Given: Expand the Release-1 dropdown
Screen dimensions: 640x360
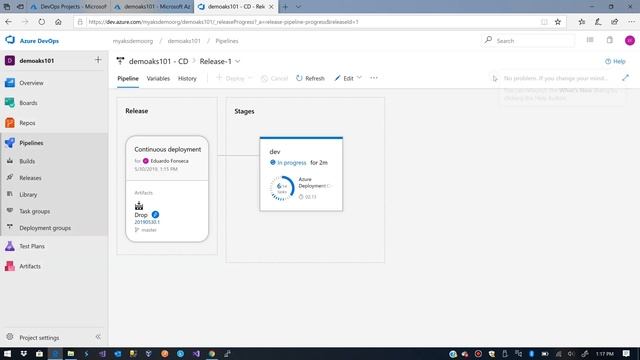Looking at the screenshot, I should (238, 61).
